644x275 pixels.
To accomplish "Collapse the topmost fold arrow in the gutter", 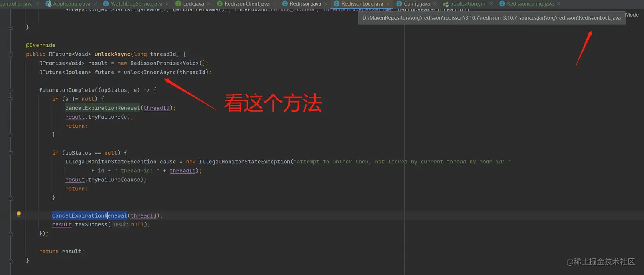I will (x=10, y=27).
